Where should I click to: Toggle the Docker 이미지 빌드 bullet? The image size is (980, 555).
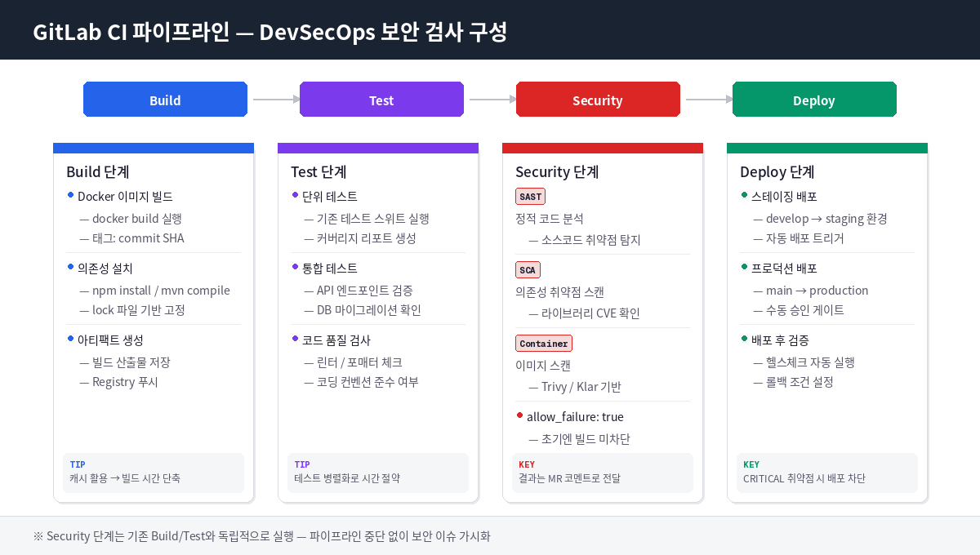[72, 196]
